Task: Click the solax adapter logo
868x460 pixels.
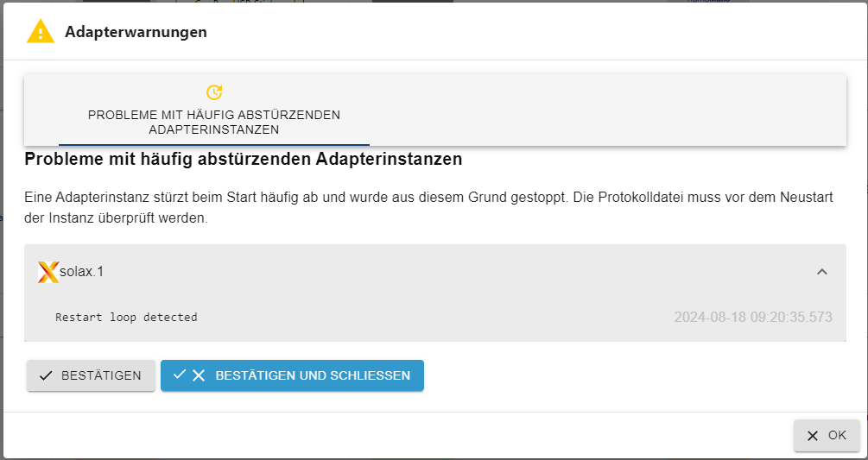Action: [x=48, y=272]
